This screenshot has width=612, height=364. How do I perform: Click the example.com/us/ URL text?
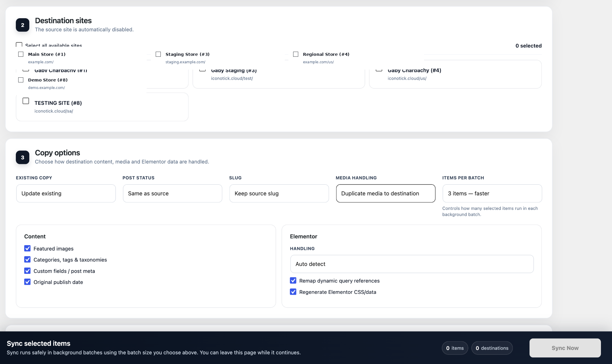click(318, 62)
